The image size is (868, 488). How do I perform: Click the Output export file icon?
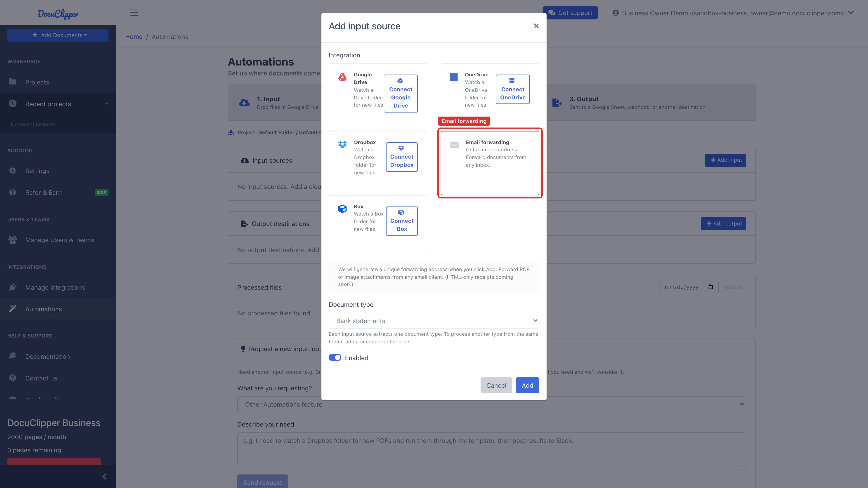(x=557, y=103)
